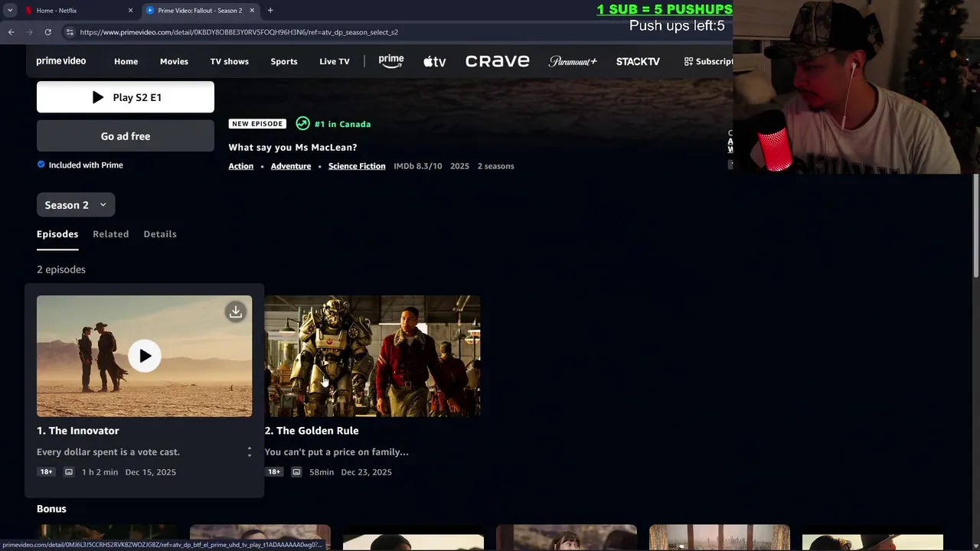Go to Home in Prime Video nav

(126, 61)
